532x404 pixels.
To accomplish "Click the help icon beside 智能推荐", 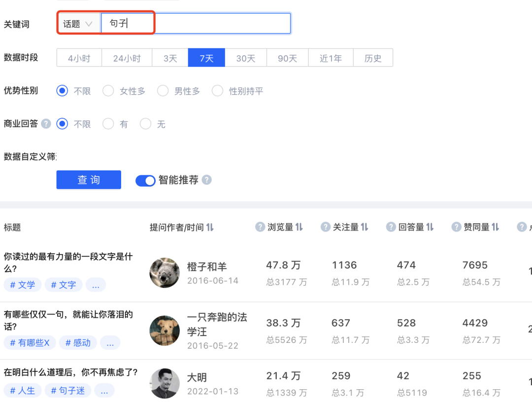I will coord(206,180).
